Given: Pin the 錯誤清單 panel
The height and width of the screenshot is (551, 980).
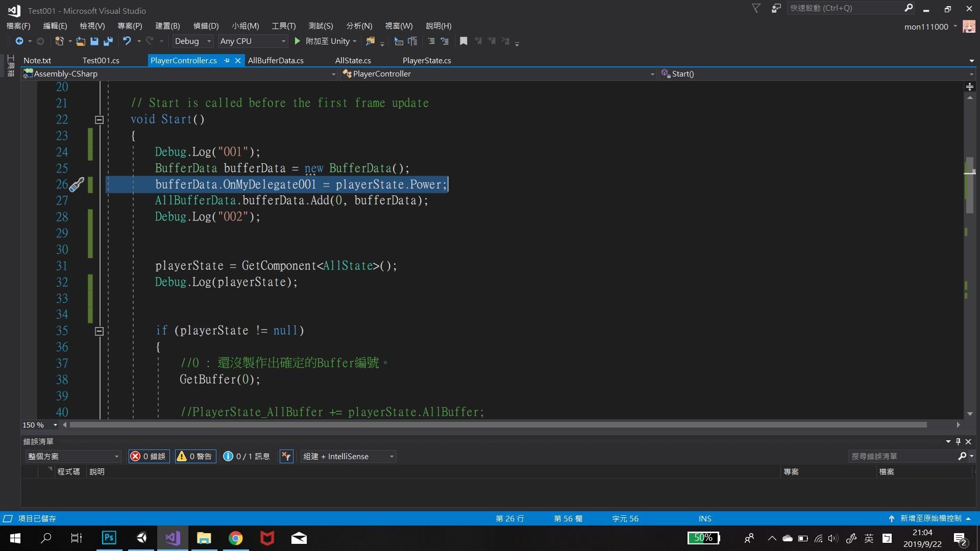Looking at the screenshot, I should pyautogui.click(x=958, y=441).
